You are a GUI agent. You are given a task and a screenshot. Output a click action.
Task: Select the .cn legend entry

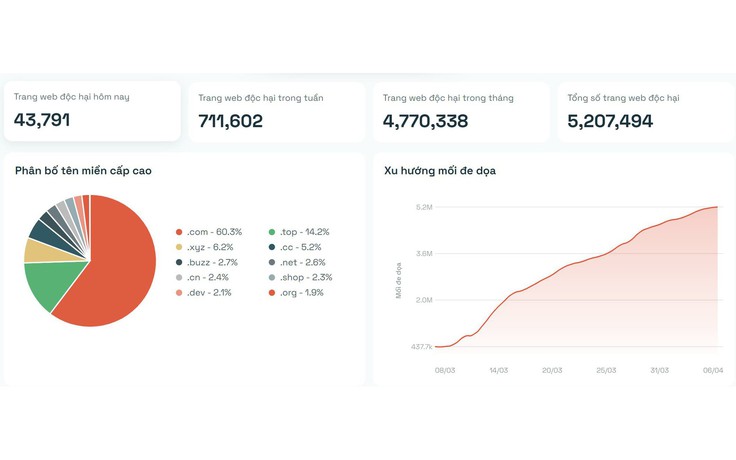point(208,277)
